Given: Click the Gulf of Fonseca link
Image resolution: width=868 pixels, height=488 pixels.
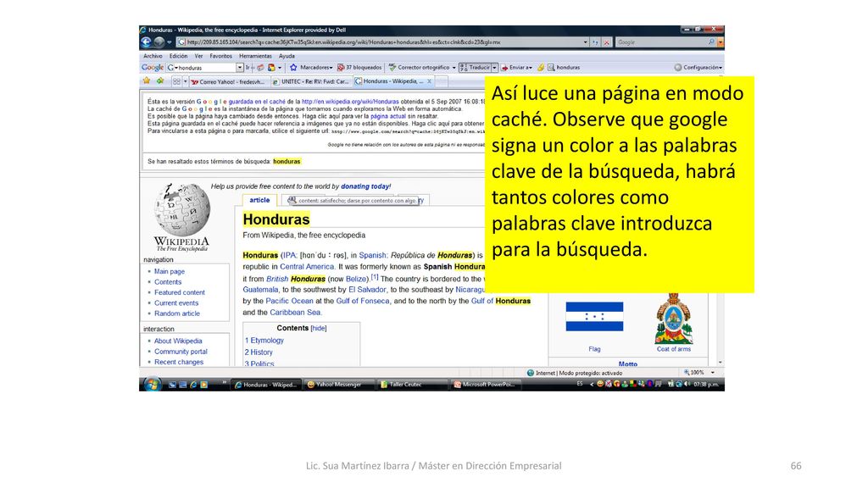Looking at the screenshot, I should coord(363,301).
